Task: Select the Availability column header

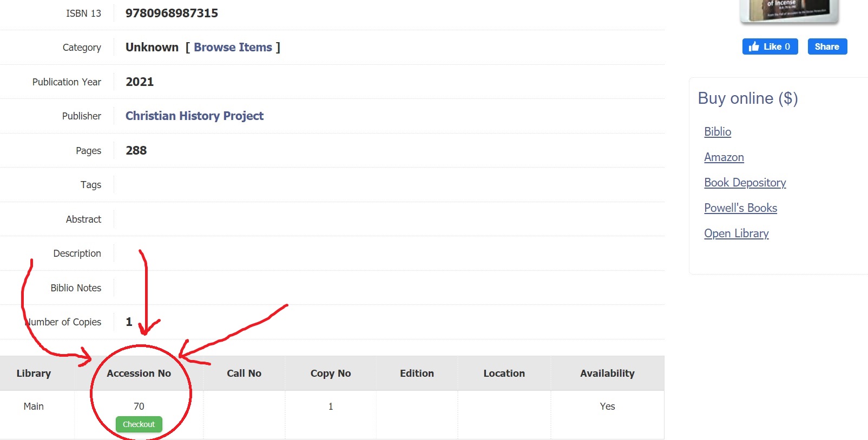Action: pos(607,374)
